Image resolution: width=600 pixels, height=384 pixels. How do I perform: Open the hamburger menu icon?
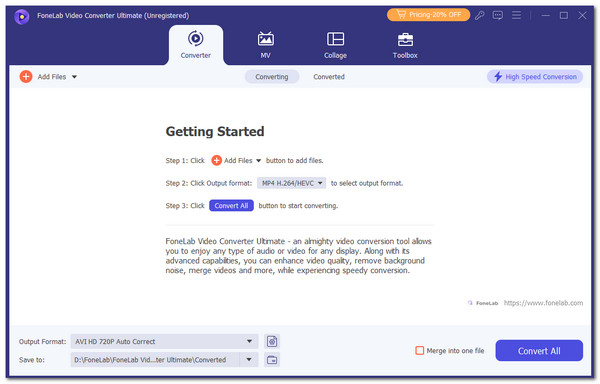pyautogui.click(x=516, y=15)
